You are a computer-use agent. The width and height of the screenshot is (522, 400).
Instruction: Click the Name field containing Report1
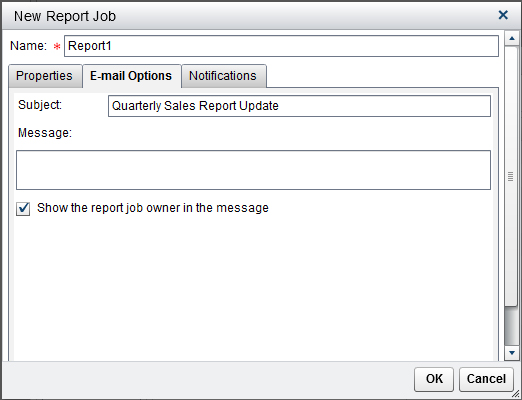[281, 46]
